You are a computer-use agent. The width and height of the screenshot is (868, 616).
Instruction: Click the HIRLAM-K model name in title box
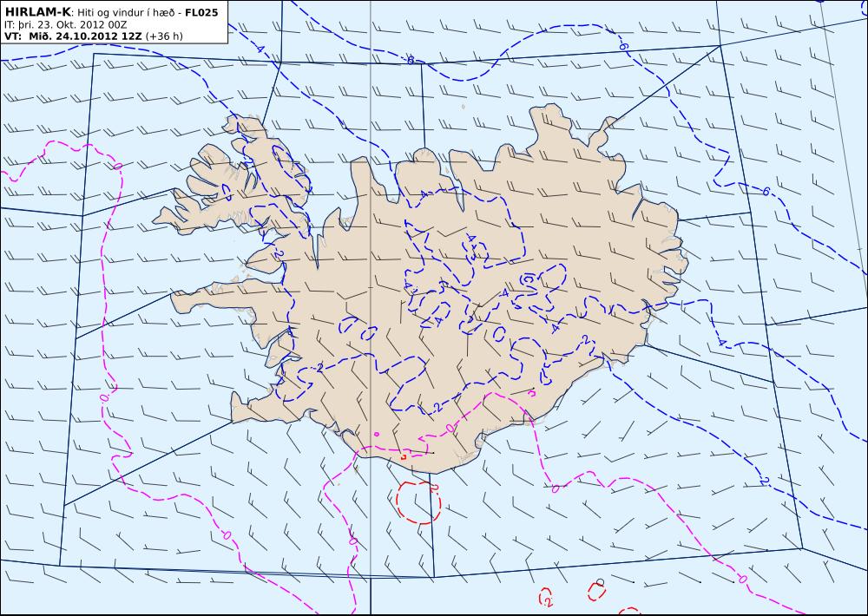(37, 12)
